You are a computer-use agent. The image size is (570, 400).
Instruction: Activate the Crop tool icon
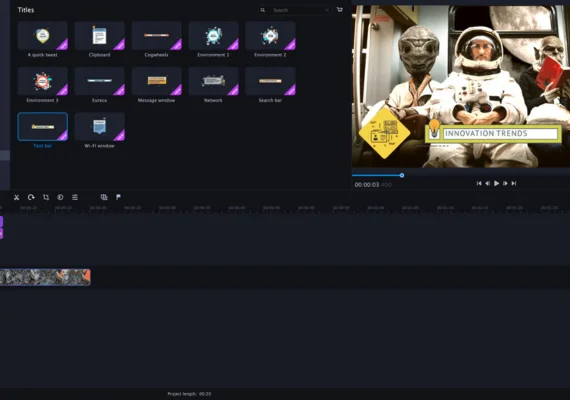(46, 197)
